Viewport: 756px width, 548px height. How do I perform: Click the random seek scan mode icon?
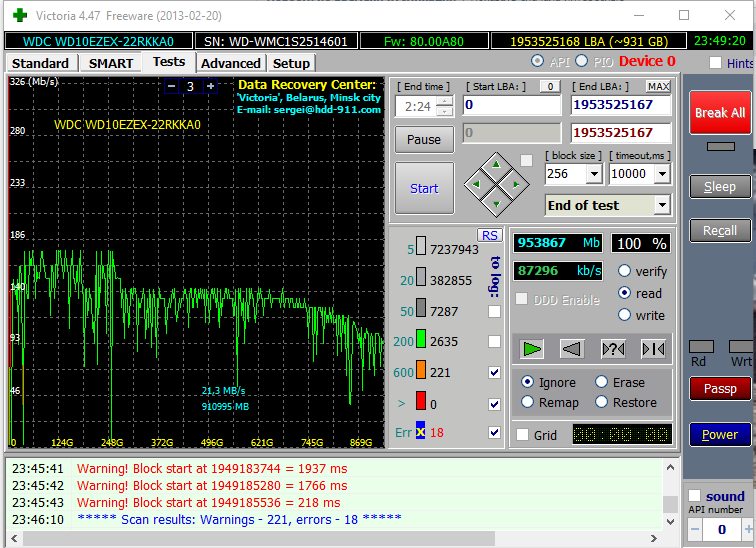pyautogui.click(x=612, y=348)
